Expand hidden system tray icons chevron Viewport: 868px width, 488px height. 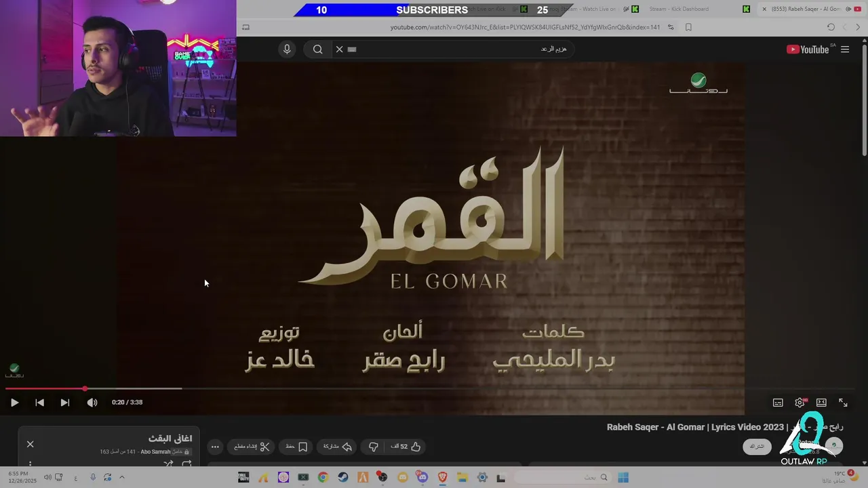[x=121, y=477]
